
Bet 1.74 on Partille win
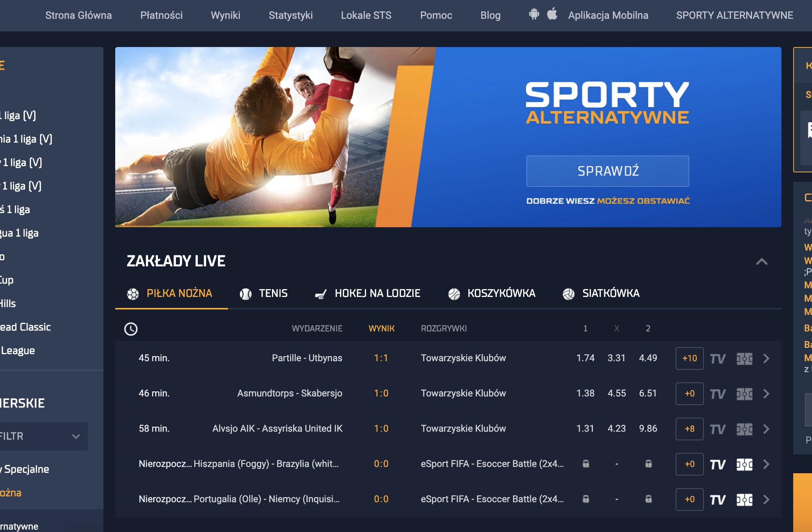pos(585,358)
